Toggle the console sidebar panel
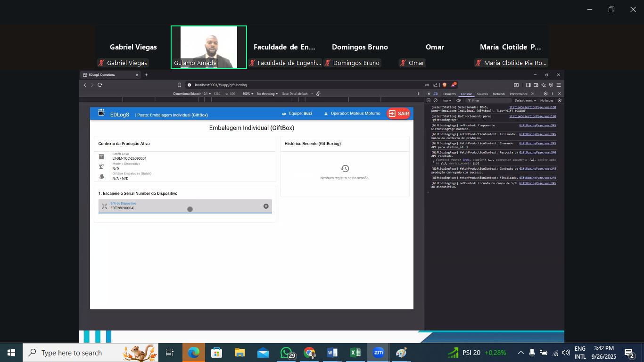Image resolution: width=644 pixels, height=362 pixels. [x=429, y=100]
